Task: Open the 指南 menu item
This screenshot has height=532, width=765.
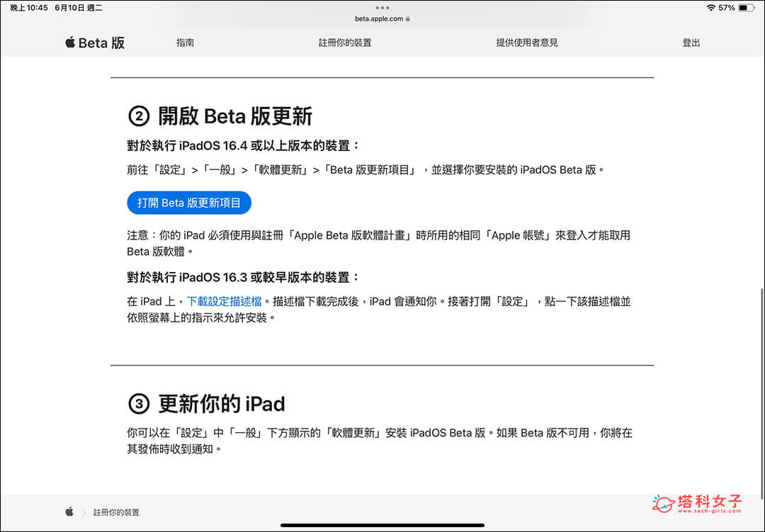Action: pos(185,43)
